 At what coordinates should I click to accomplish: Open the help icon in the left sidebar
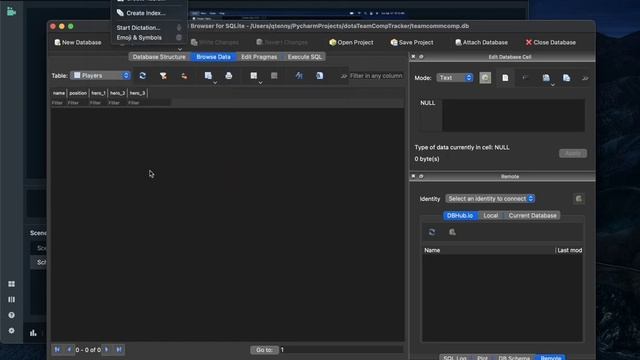pos(11,315)
